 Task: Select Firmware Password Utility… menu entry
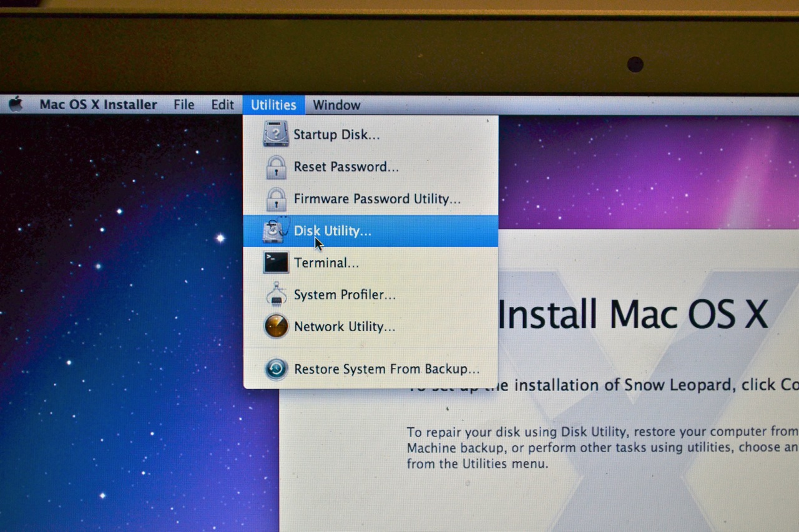pos(371,199)
